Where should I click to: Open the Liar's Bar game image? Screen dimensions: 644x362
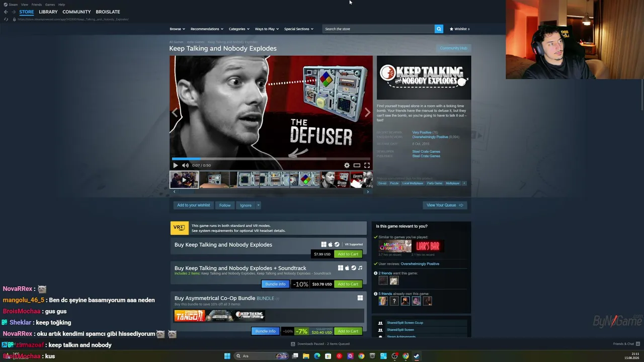[428, 246]
